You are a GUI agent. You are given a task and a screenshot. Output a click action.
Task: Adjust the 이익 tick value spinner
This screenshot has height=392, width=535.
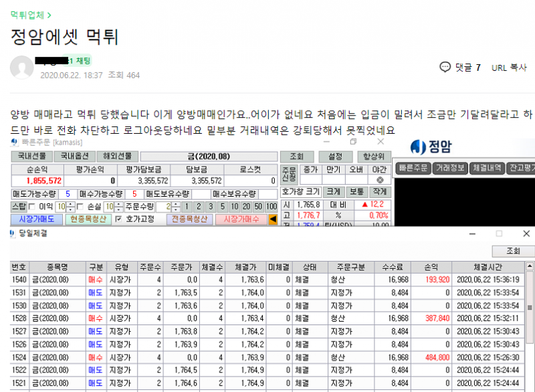pyautogui.click(x=70, y=207)
